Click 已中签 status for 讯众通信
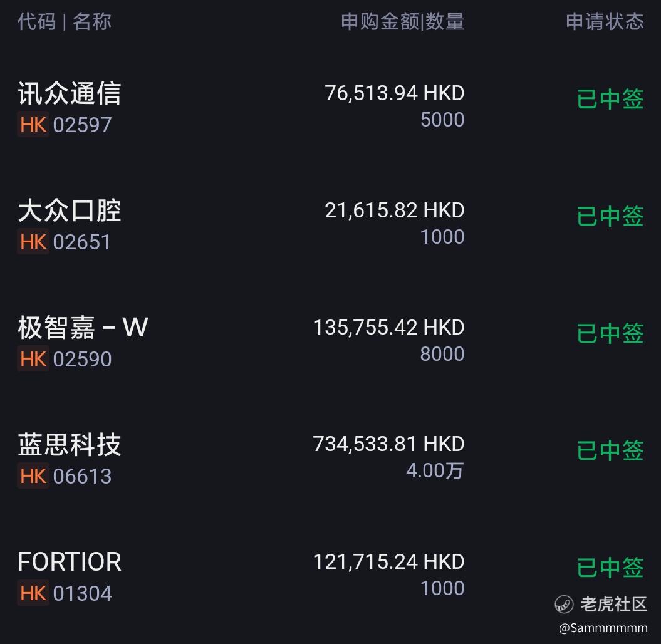Viewport: 661px width, 644px height. coord(610,99)
